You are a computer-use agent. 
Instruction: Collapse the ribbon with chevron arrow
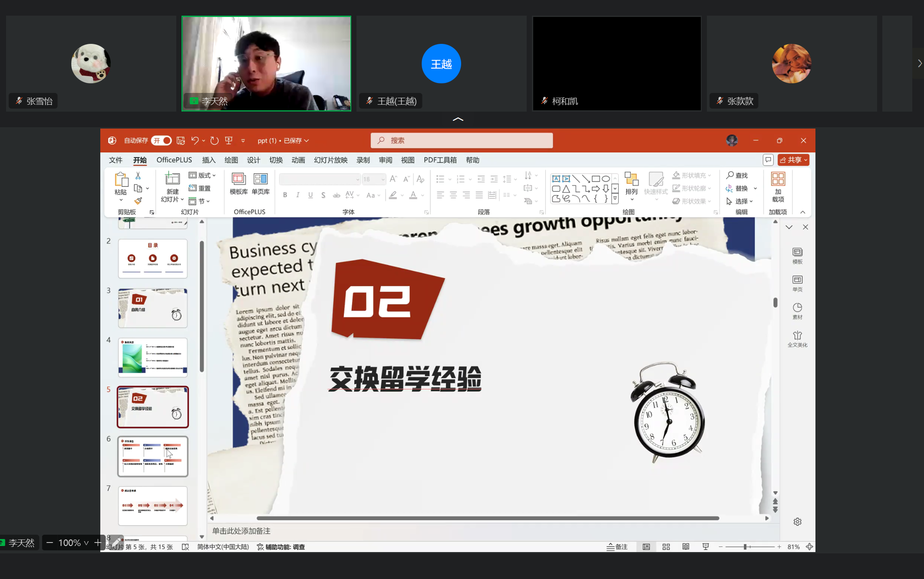coord(802,212)
